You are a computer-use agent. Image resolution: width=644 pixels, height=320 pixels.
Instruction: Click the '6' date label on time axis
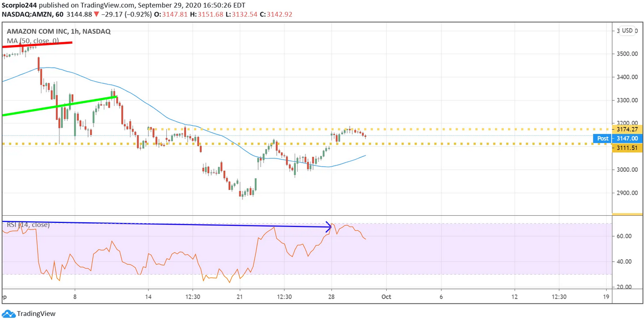441,296
